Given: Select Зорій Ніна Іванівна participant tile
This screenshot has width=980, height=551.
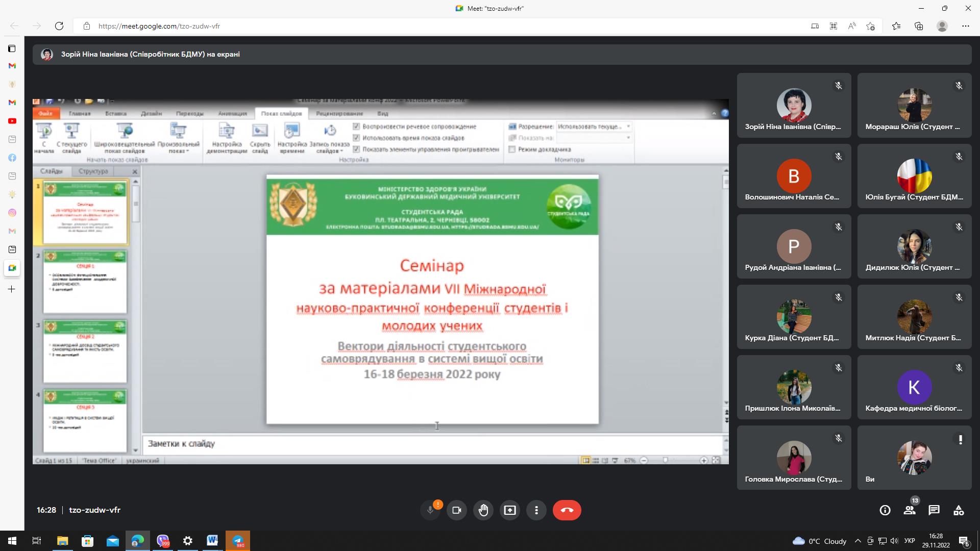Looking at the screenshot, I should pyautogui.click(x=794, y=106).
